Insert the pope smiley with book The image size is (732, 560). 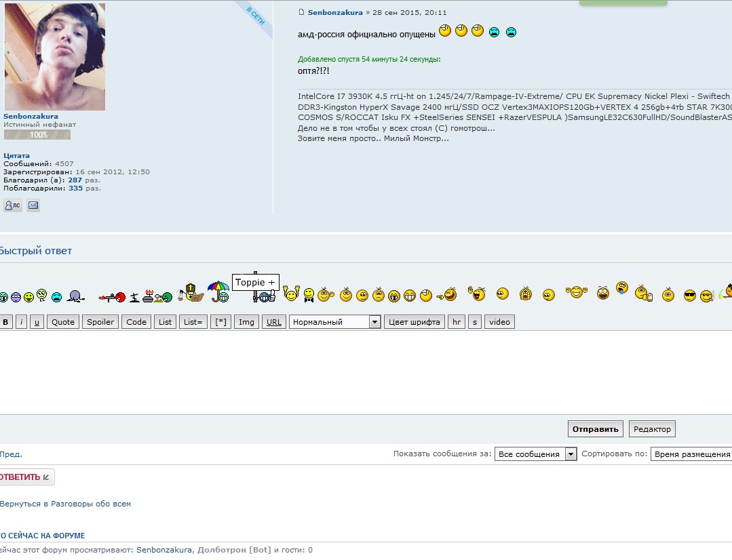pyautogui.click(x=191, y=293)
